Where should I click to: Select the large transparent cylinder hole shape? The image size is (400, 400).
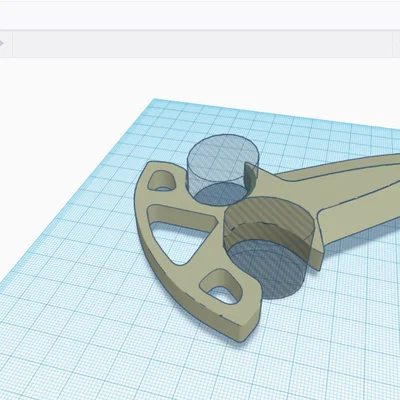(x=268, y=247)
